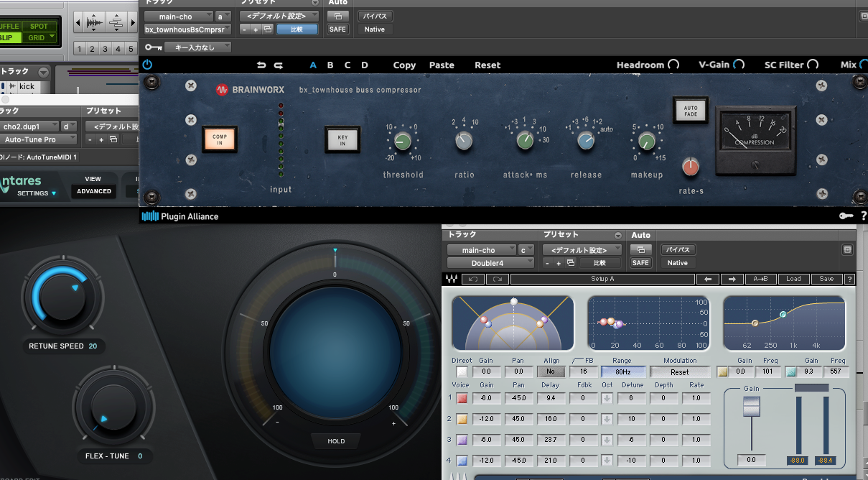Viewport: 868px width, 480px height.
Task: Toggle the Brainworx plugin power icon
Action: coord(148,65)
